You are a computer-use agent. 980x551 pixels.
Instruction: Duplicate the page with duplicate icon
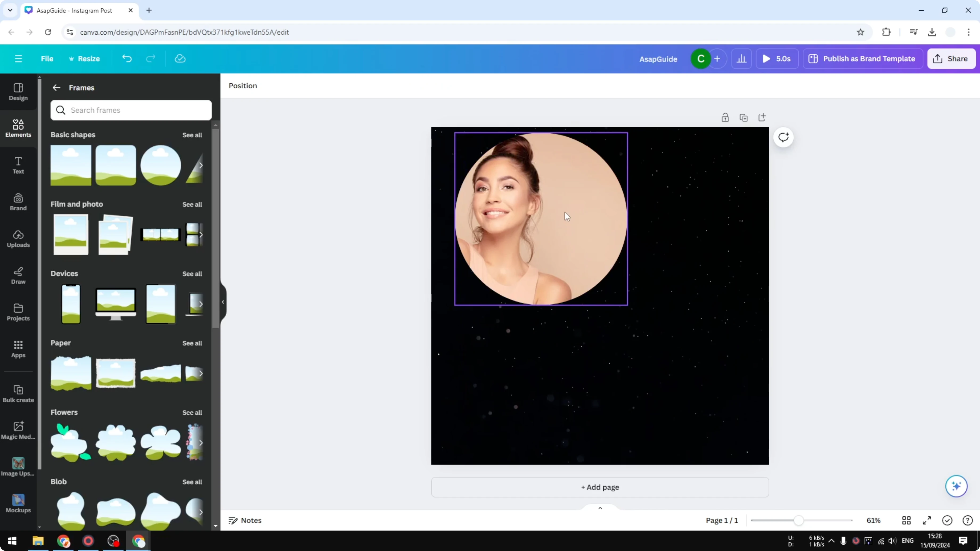pos(743,117)
